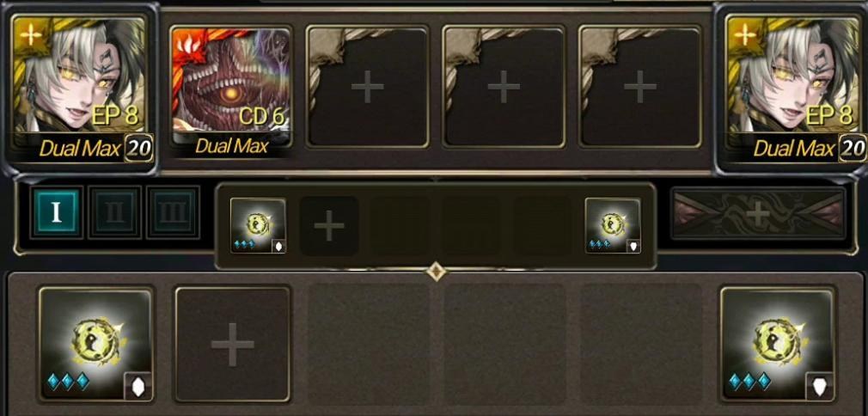Collapse panel using the center diamond marker
Screen dimensions: 868x416
(437, 272)
